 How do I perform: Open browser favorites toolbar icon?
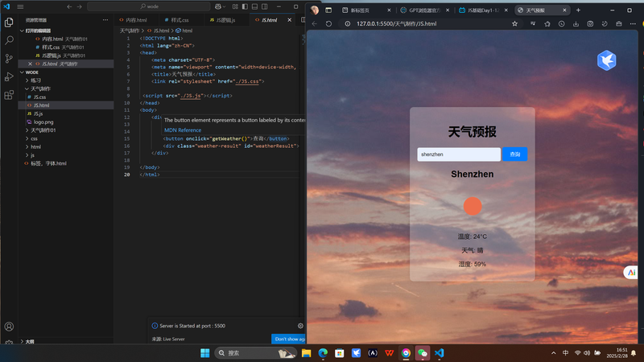[x=547, y=24]
